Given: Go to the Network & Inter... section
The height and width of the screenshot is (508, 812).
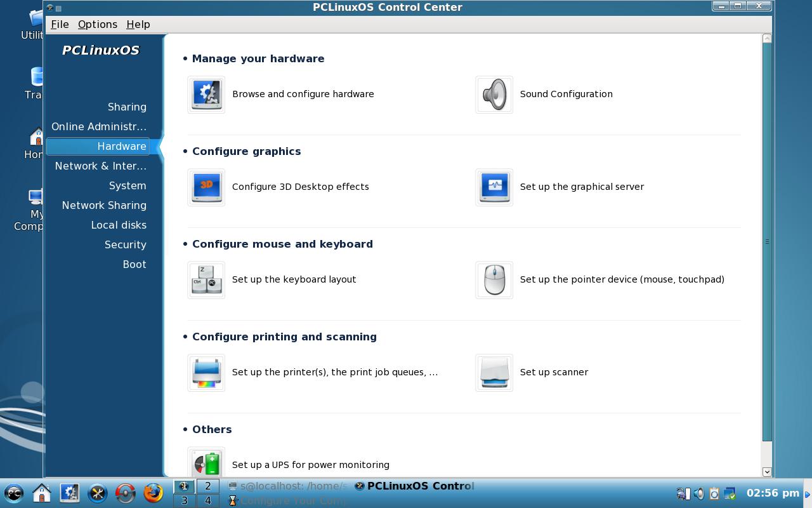Looking at the screenshot, I should (x=100, y=166).
